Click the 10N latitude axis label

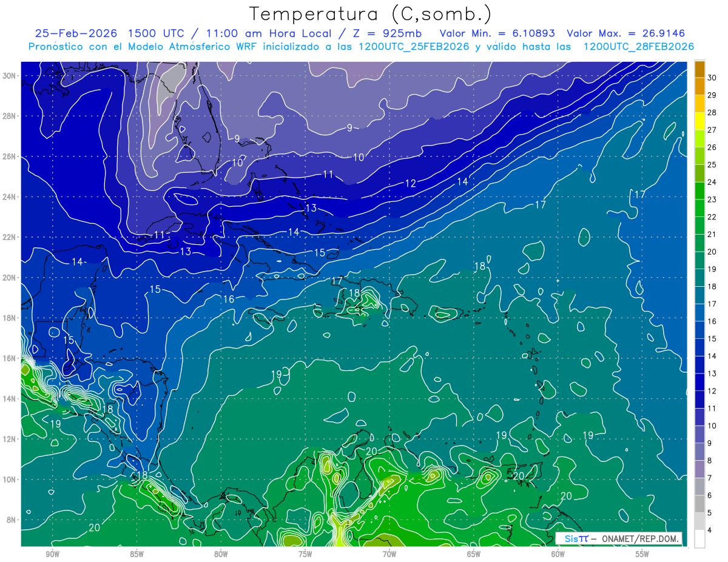[x=10, y=479]
